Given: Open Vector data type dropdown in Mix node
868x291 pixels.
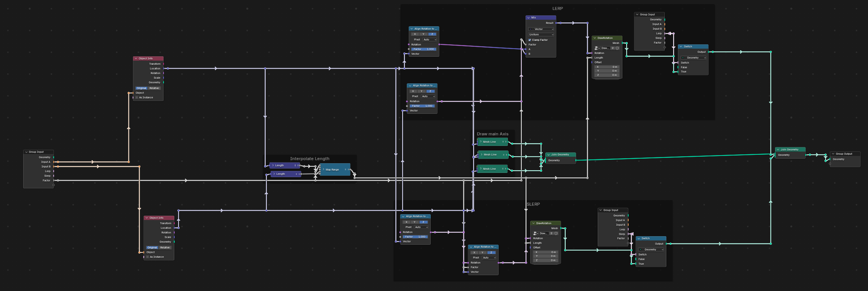Looking at the screenshot, I should point(541,29).
